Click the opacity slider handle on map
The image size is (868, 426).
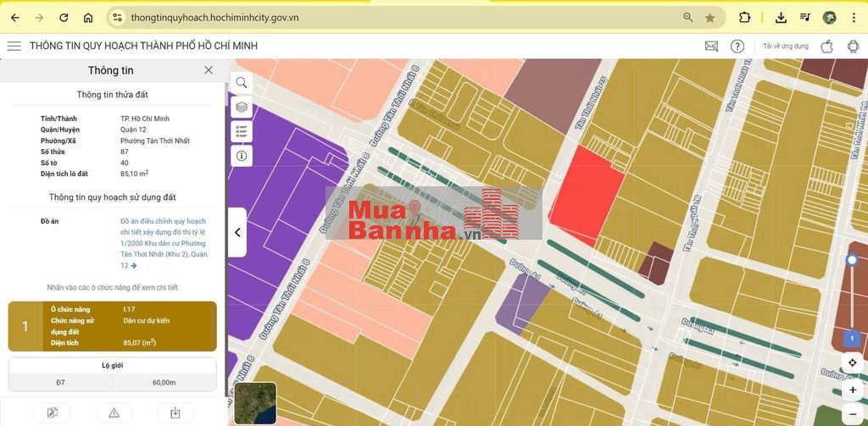click(x=852, y=260)
